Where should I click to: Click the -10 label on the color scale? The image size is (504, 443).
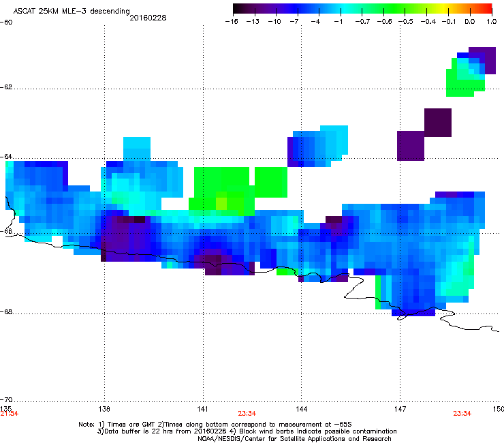pyautogui.click(x=274, y=22)
